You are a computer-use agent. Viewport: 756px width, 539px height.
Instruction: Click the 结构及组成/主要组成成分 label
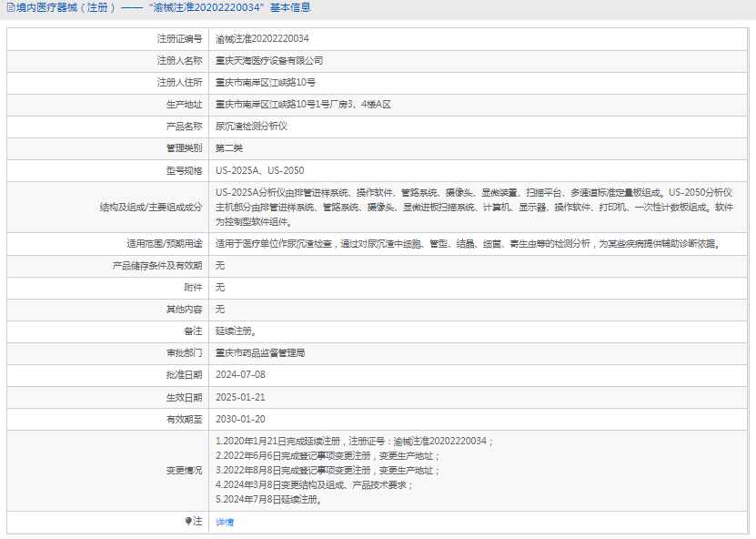(151, 208)
